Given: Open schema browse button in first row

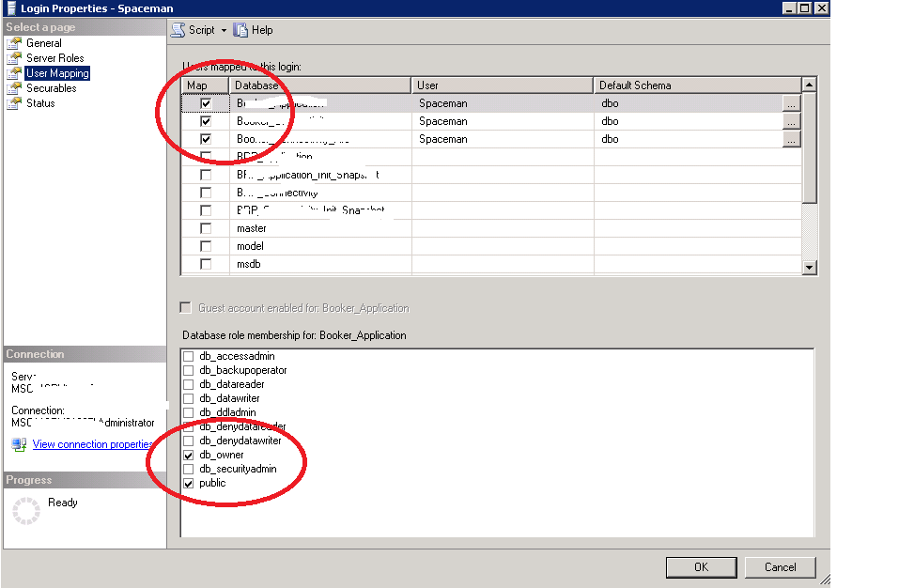Looking at the screenshot, I should click(791, 104).
